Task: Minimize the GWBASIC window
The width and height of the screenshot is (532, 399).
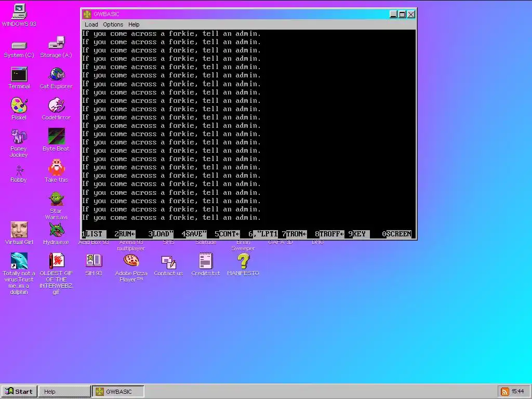Action: 393,14
